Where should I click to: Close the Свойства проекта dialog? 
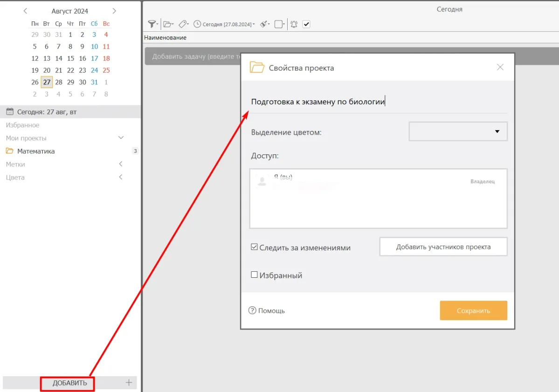(500, 67)
